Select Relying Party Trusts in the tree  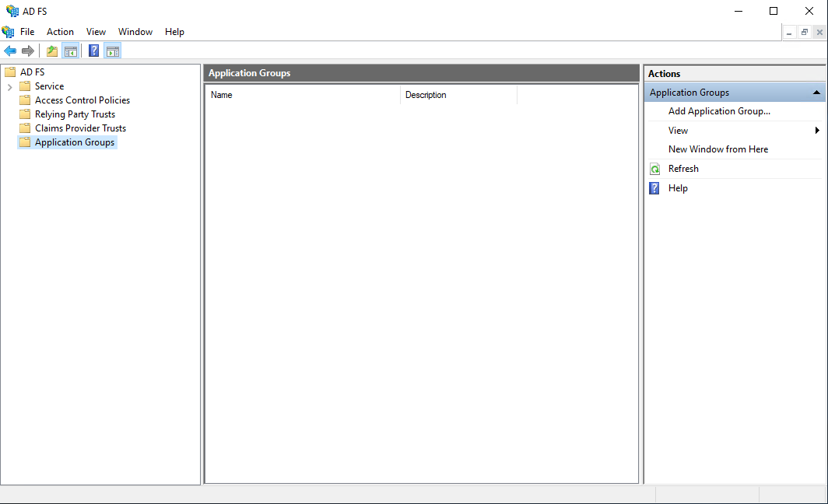(x=74, y=114)
